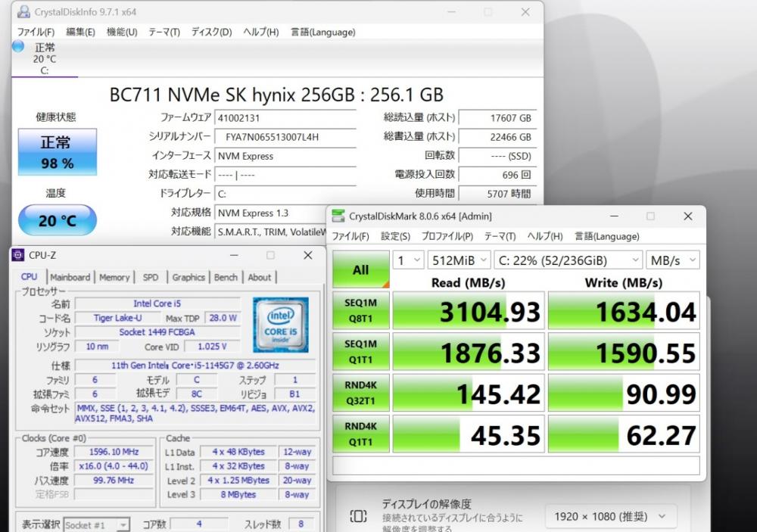Click the specification 11th Gen Intel Core i5-1145G7
The width and height of the screenshot is (757, 532).
(195, 366)
